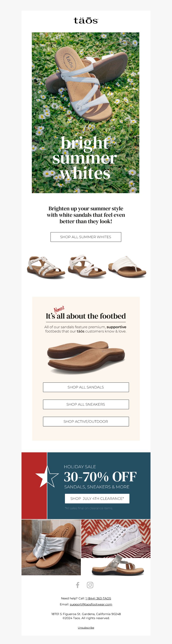This screenshot has height=644, width=172.
Task: Click SHOP ALL SUMMER WHITES button
Action: click(86, 237)
